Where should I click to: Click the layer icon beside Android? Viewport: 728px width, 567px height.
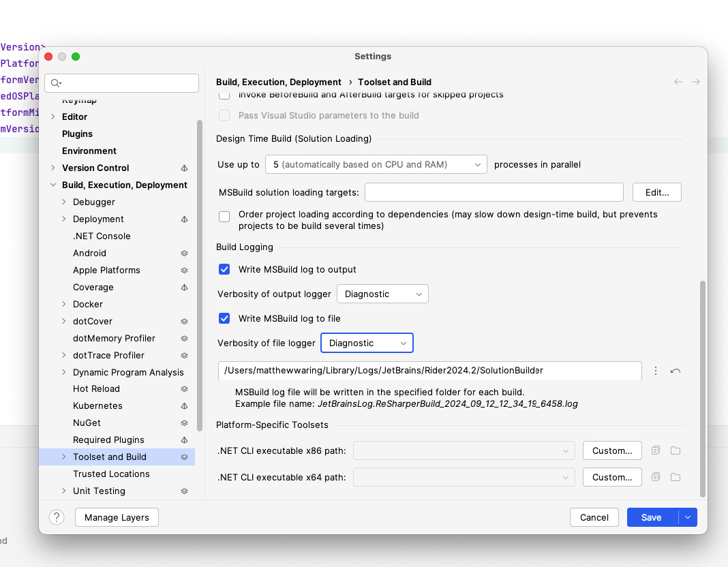click(x=184, y=254)
